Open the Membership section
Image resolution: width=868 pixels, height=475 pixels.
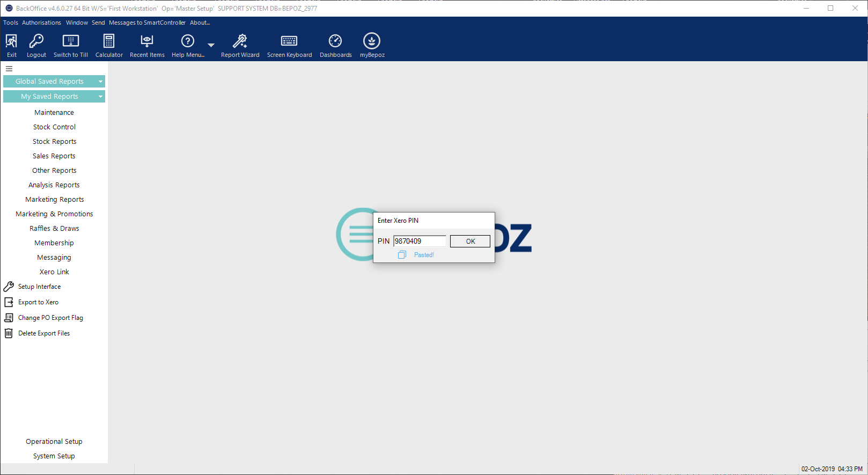coord(54,243)
